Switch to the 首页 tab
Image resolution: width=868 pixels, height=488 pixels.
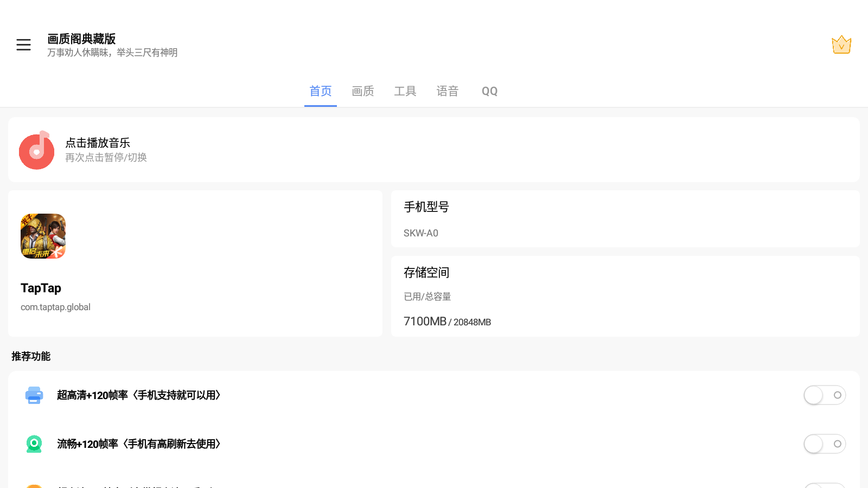click(321, 91)
